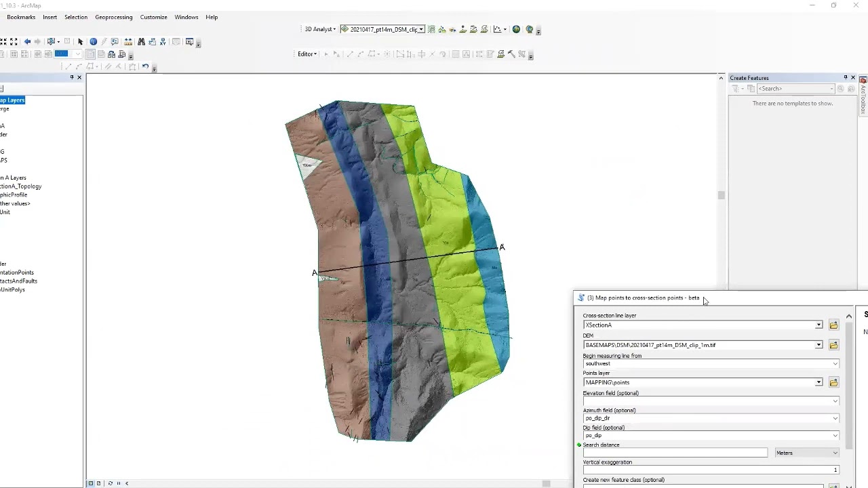This screenshot has width=868, height=488.
Task: Open the Elevation field dropdown
Action: click(x=835, y=401)
